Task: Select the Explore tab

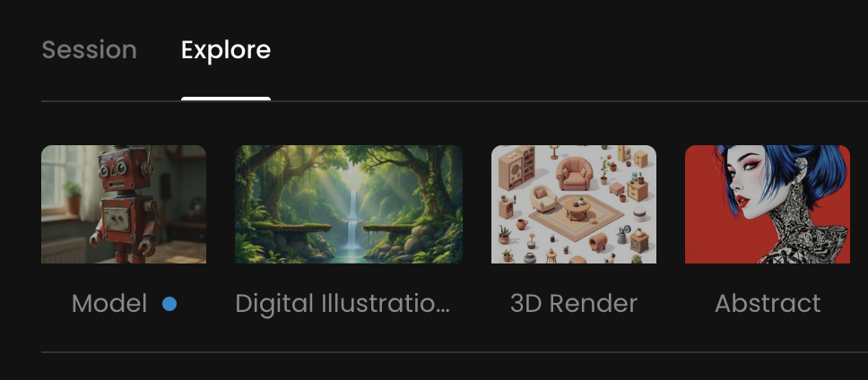Action: pos(226,50)
